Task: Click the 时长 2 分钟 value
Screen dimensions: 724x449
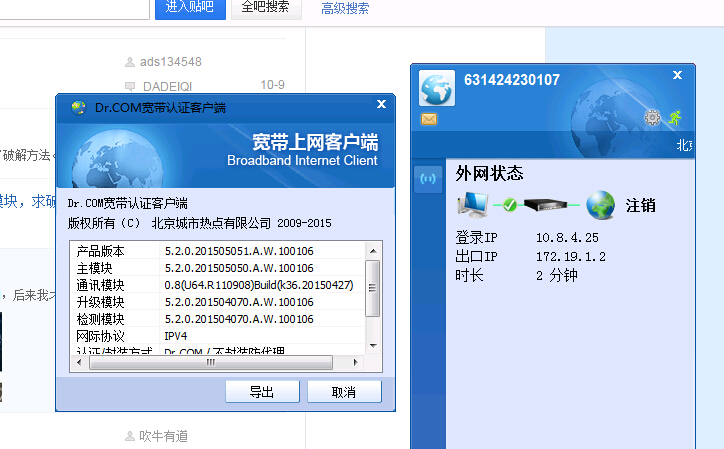Action: click(x=557, y=276)
